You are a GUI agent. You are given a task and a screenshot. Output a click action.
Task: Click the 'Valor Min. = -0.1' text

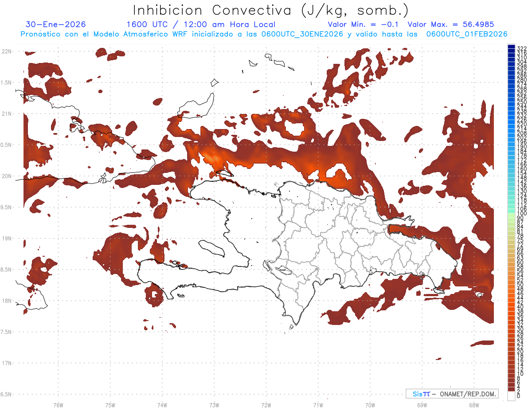pyautogui.click(x=364, y=25)
